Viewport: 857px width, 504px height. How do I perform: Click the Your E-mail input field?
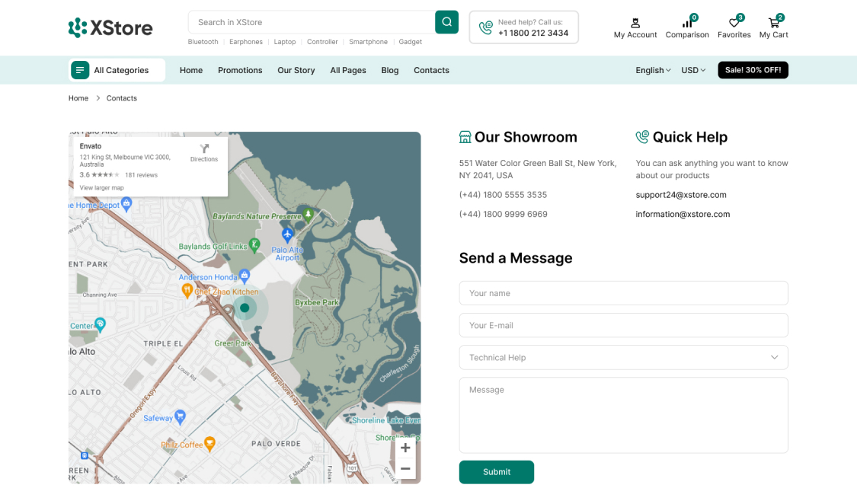pyautogui.click(x=624, y=325)
